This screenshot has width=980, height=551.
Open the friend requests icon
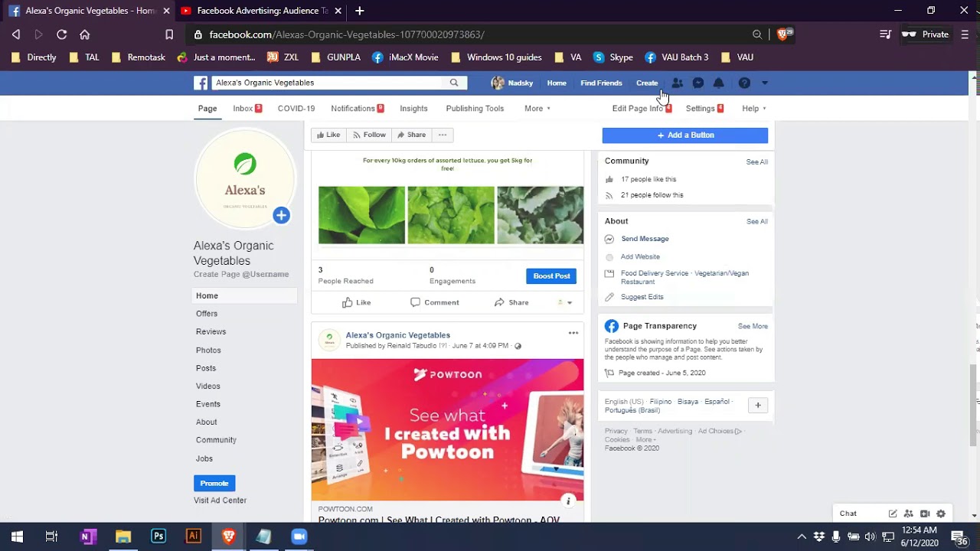click(x=677, y=83)
